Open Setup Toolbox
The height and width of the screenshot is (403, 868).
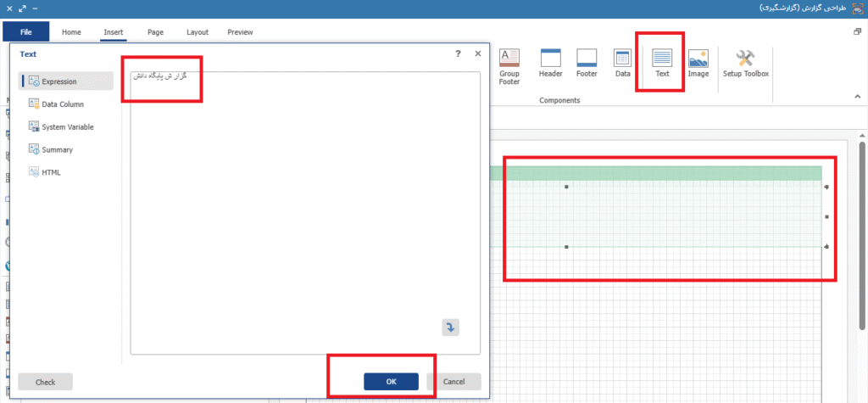tap(745, 63)
